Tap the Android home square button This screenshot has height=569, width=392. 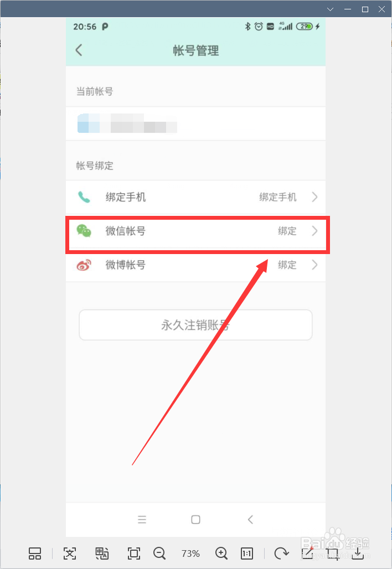coord(195,520)
